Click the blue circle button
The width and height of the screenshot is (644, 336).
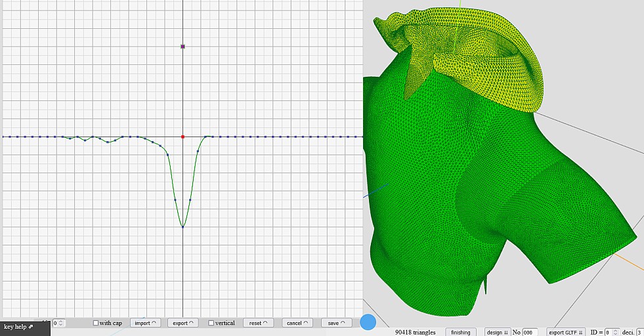(368, 322)
